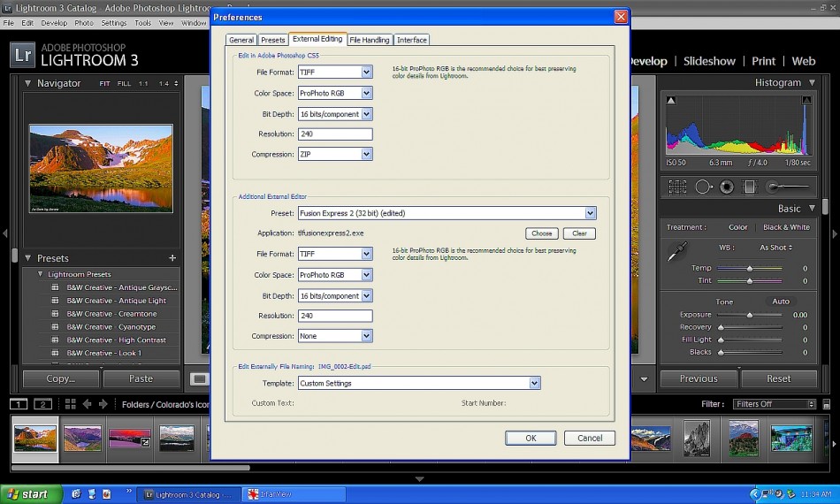Choose Color treatment
This screenshot has width=840, height=504.
pos(737,227)
